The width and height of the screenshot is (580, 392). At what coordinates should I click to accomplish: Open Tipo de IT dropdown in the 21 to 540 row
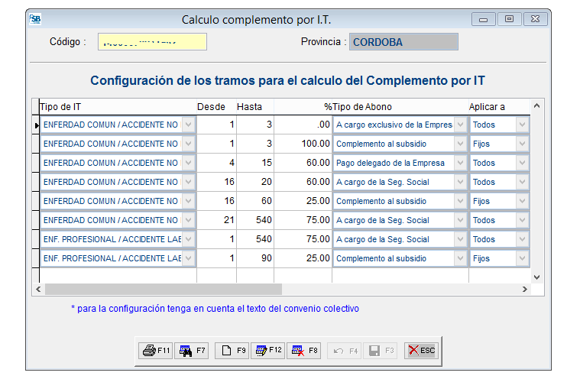tap(189, 220)
